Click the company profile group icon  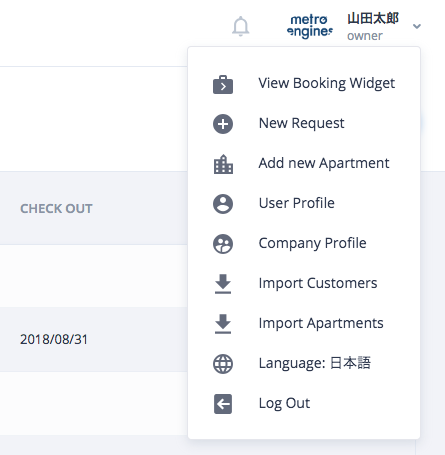(223, 244)
